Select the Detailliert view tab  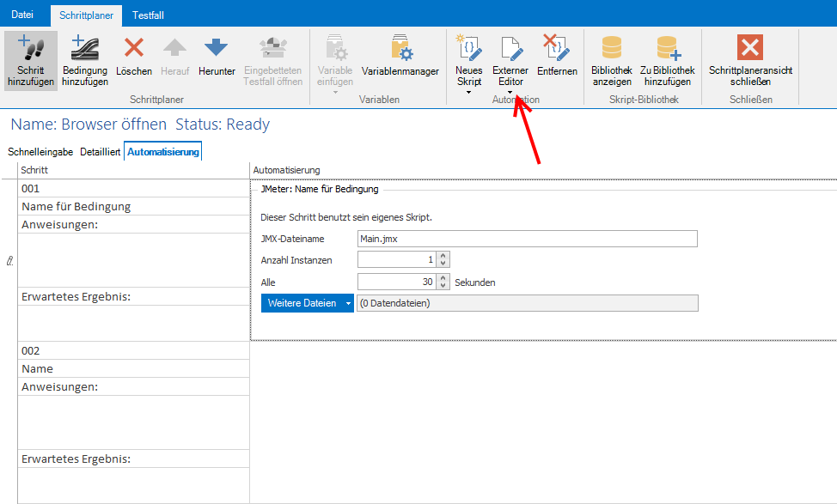coord(100,152)
